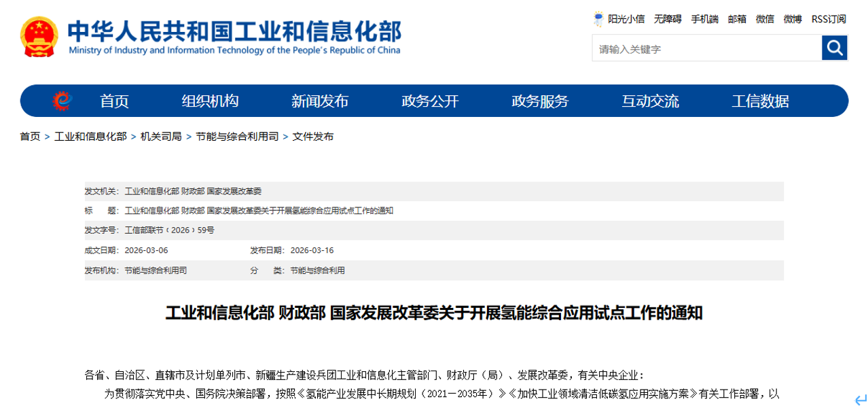The width and height of the screenshot is (868, 412).
Task: Select the 新闻发布 navigation item
Action: 320,101
